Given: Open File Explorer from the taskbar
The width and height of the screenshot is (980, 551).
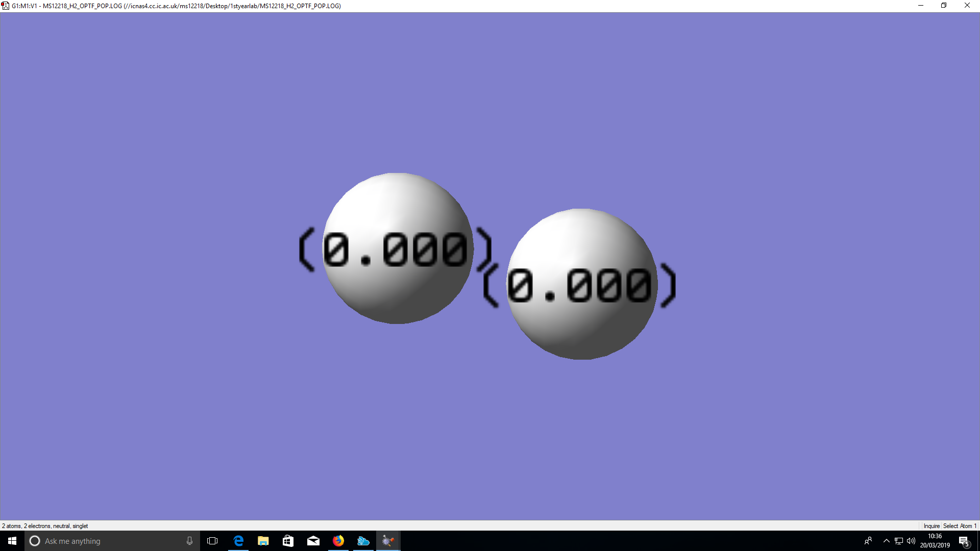Looking at the screenshot, I should [263, 541].
